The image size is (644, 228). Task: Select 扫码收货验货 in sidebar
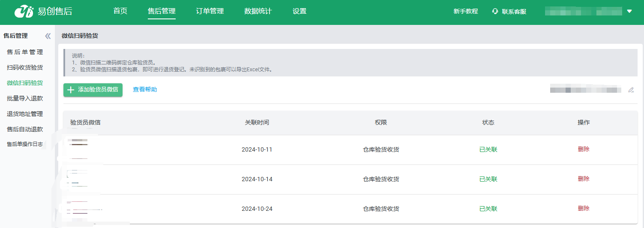coord(25,67)
